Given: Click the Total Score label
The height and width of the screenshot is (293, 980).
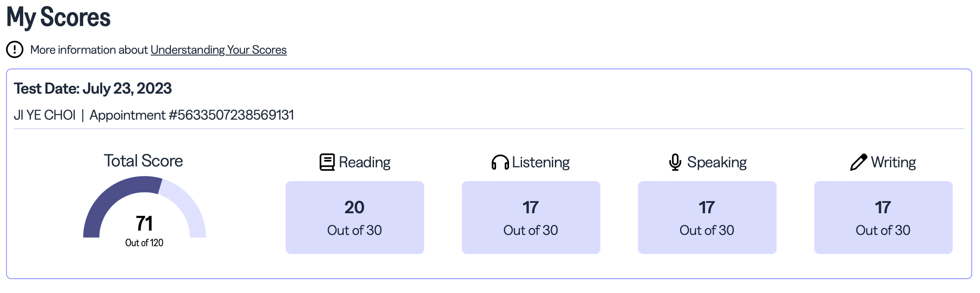Looking at the screenshot, I should click(x=143, y=161).
